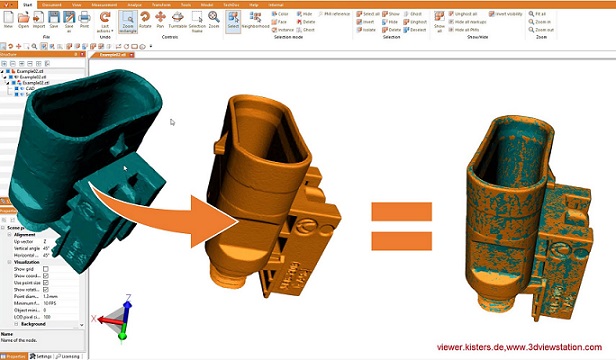Open the Document ribbon tab
Viewport: 616px width, 360px height.
(51, 5)
